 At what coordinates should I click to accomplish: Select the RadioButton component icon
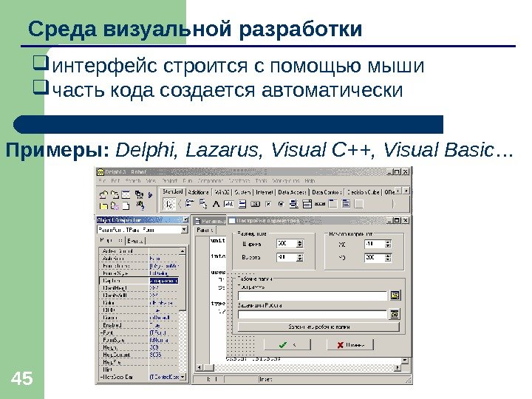pyautogui.click(x=281, y=204)
